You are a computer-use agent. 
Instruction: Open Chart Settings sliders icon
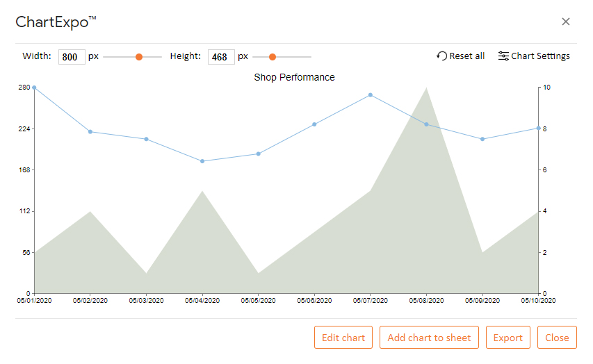[503, 56]
